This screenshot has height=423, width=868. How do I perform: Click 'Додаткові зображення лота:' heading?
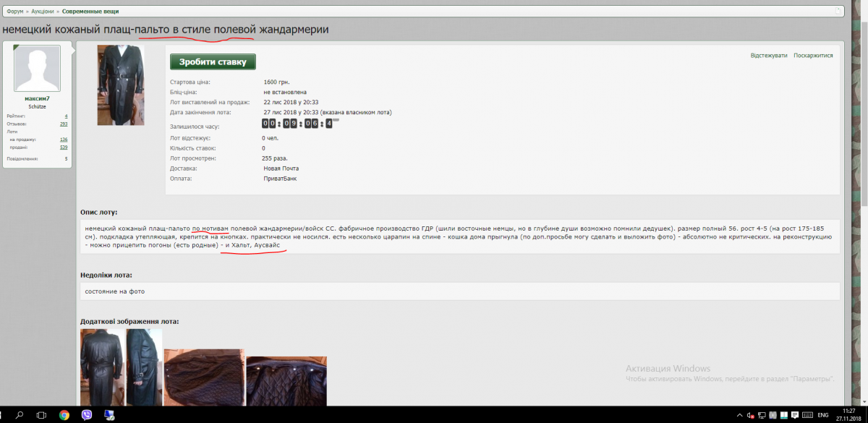tap(129, 322)
